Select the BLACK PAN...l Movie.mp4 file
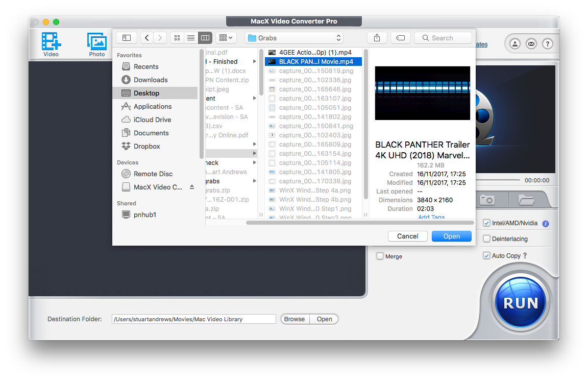588x381 pixels. (x=313, y=62)
